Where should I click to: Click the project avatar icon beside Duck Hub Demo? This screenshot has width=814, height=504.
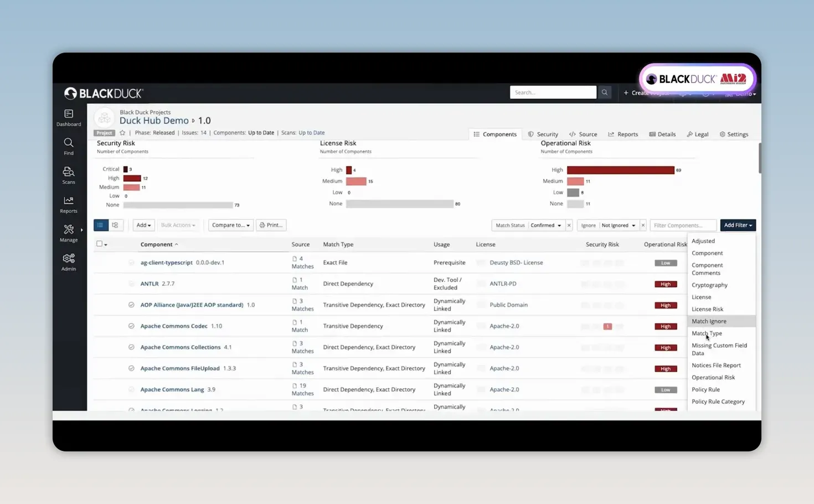tap(104, 118)
